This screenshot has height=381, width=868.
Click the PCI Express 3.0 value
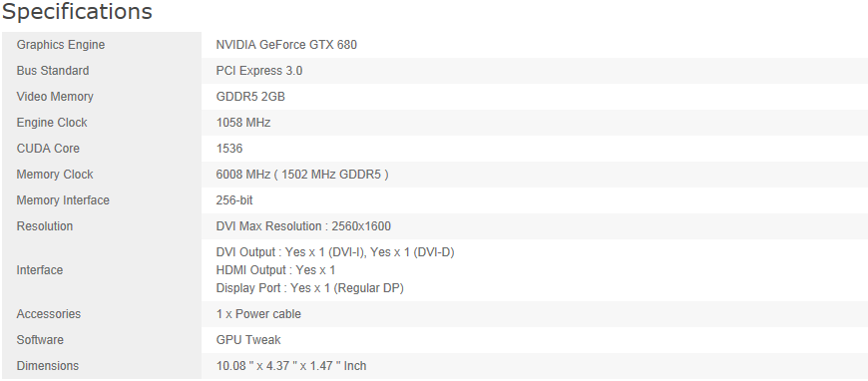[x=259, y=71]
